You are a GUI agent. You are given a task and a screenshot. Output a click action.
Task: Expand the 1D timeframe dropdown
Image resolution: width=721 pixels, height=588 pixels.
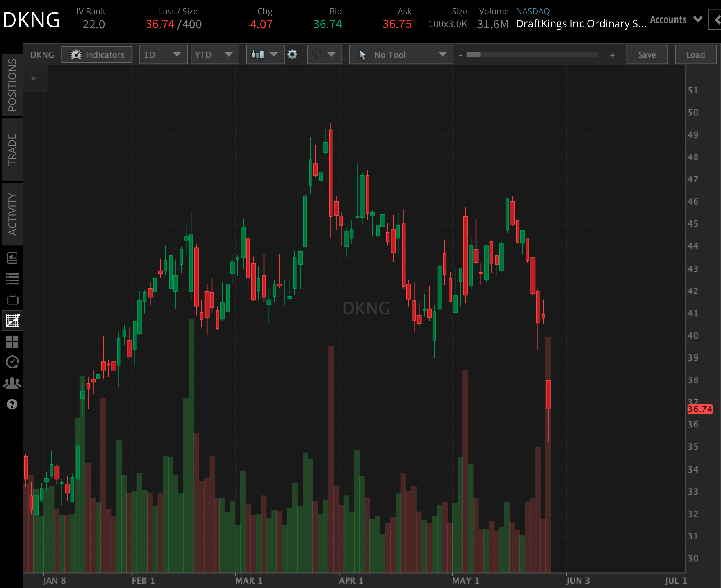(x=163, y=54)
